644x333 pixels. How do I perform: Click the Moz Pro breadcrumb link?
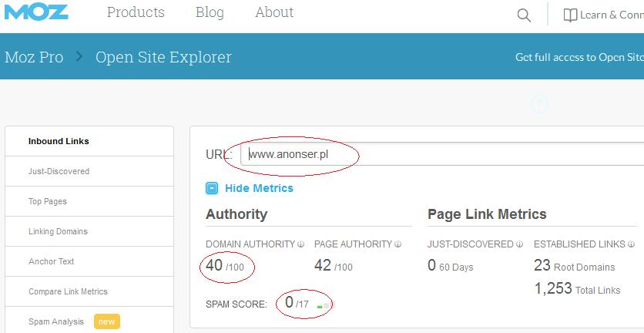click(x=34, y=57)
